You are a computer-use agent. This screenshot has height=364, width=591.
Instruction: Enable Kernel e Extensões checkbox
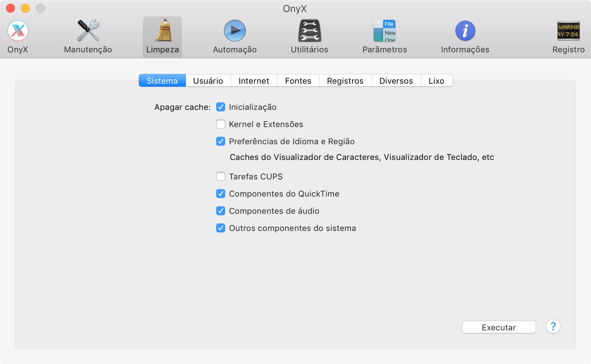click(221, 124)
